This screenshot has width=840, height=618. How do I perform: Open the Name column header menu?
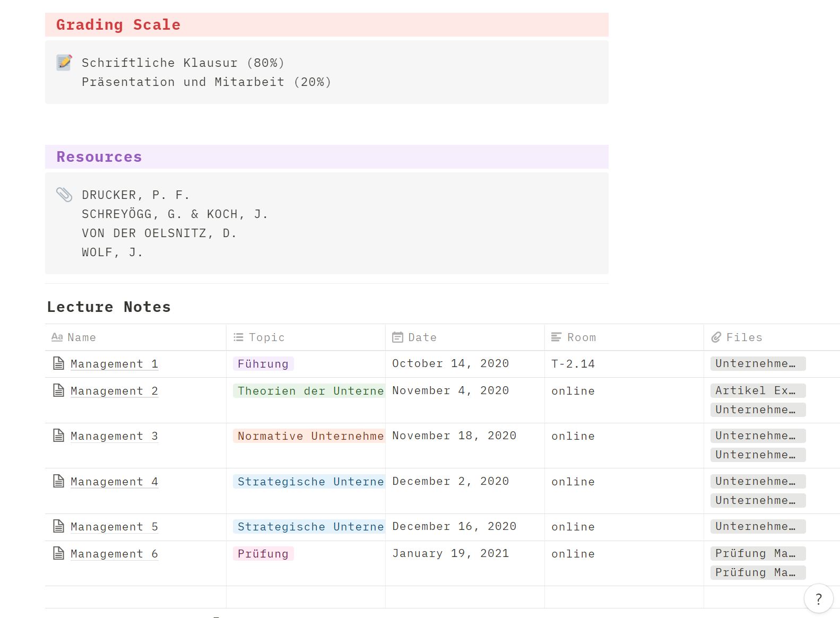pyautogui.click(x=82, y=337)
